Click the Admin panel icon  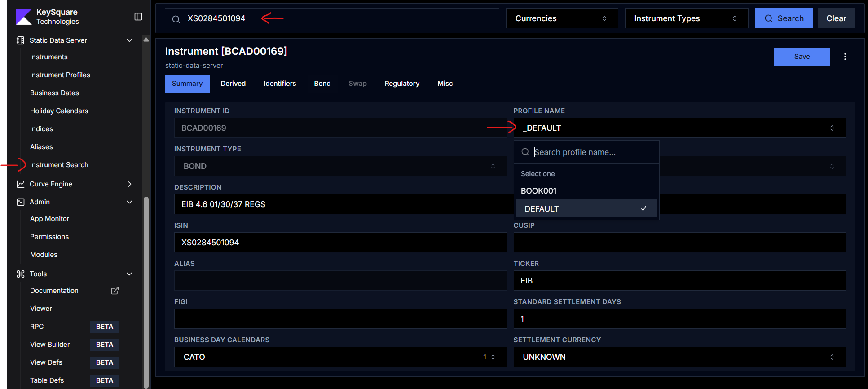20,202
